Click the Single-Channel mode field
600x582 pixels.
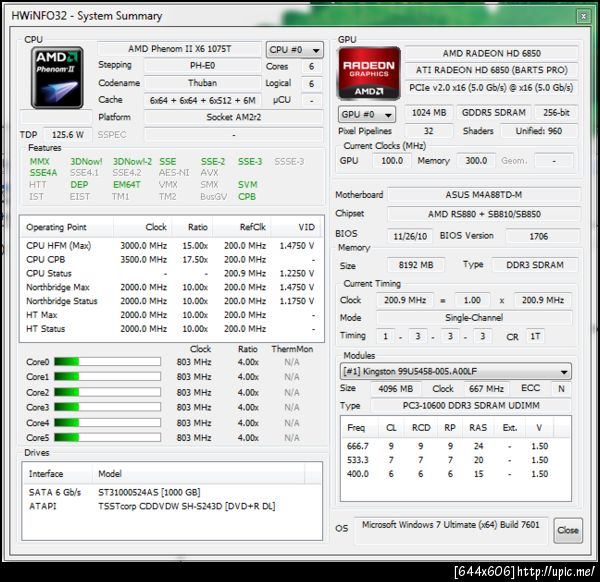point(474,318)
